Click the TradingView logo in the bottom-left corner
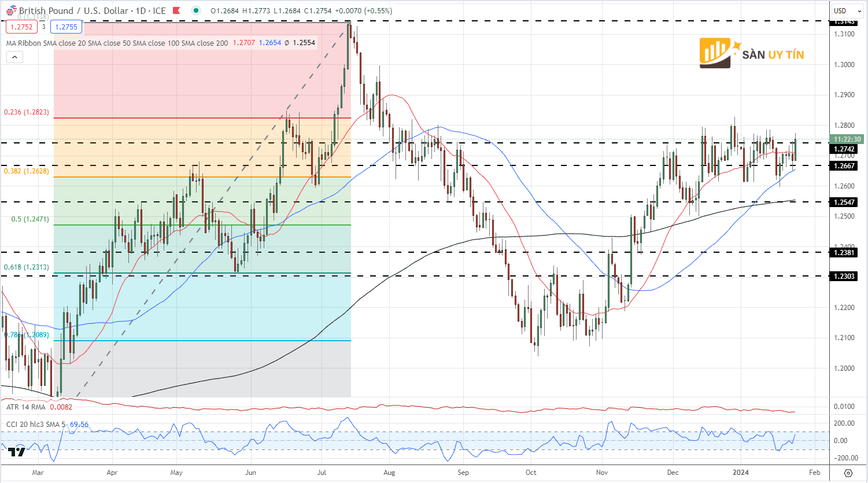The image size is (868, 483). coord(17,452)
